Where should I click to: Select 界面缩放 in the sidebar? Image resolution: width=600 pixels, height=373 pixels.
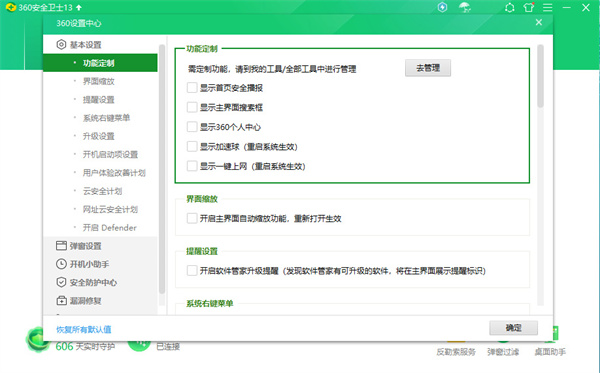99,81
